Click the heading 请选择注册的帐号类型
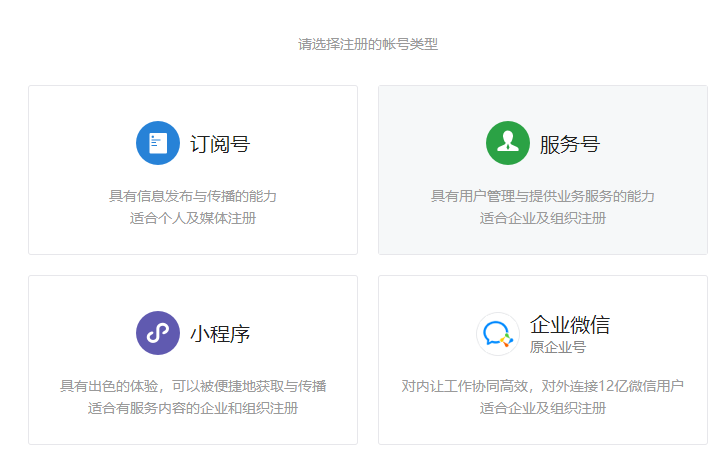Screen dimensions: 724x470 [x=368, y=44]
